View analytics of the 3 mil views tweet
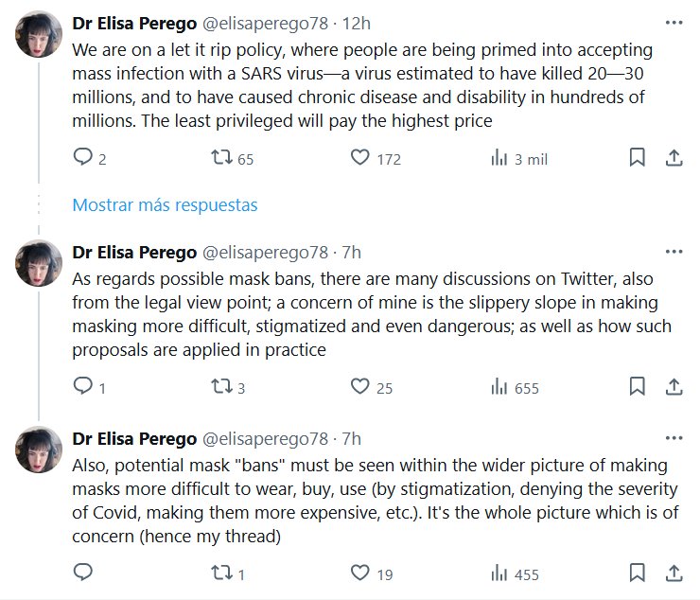This screenshot has width=700, height=600. (498, 158)
